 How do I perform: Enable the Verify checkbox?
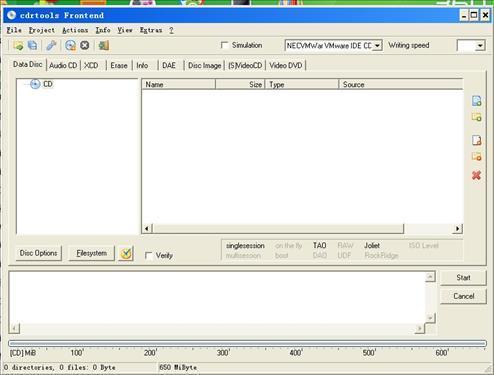(149, 256)
